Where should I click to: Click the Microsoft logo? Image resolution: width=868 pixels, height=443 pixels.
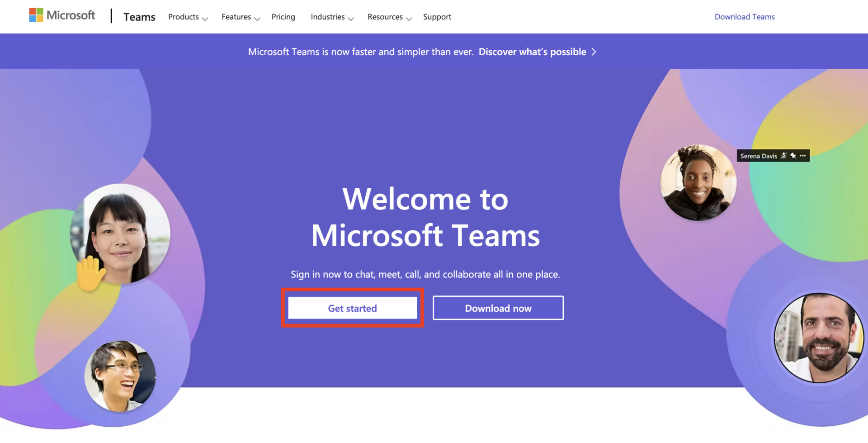pyautogui.click(x=62, y=15)
